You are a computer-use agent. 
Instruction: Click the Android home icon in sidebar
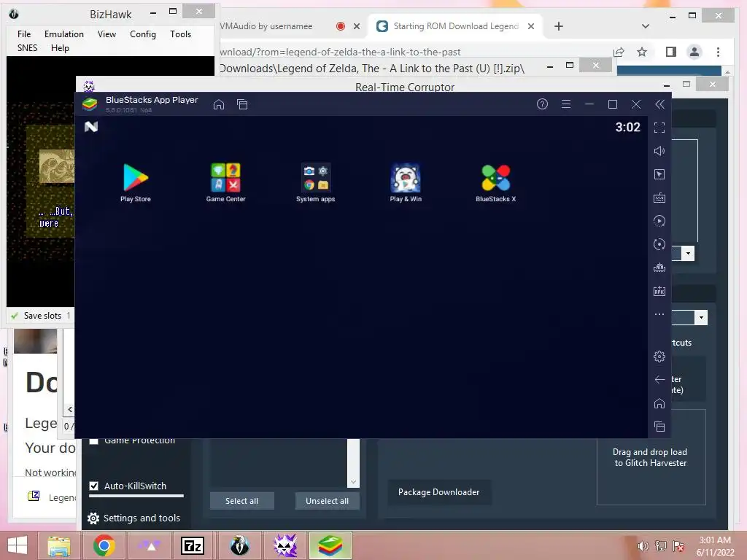coord(659,403)
